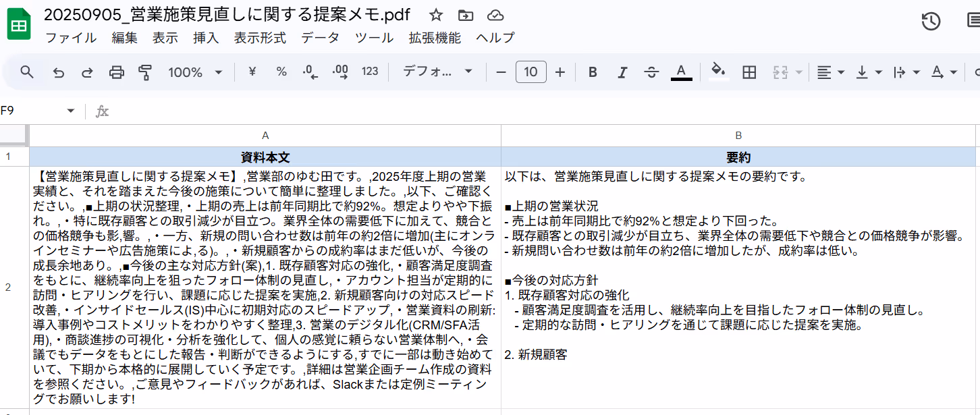Click the select-all corner box

tap(14, 135)
